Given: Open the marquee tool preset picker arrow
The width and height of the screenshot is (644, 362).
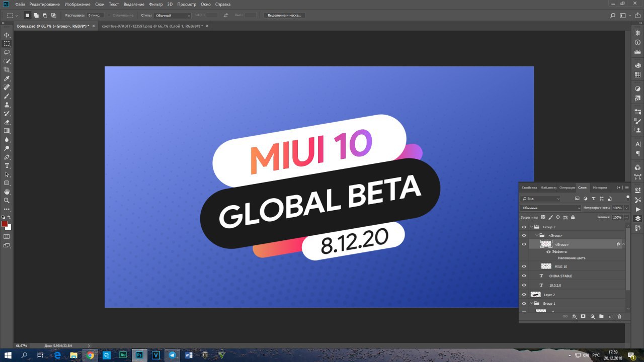Looking at the screenshot, I should pos(16,16).
